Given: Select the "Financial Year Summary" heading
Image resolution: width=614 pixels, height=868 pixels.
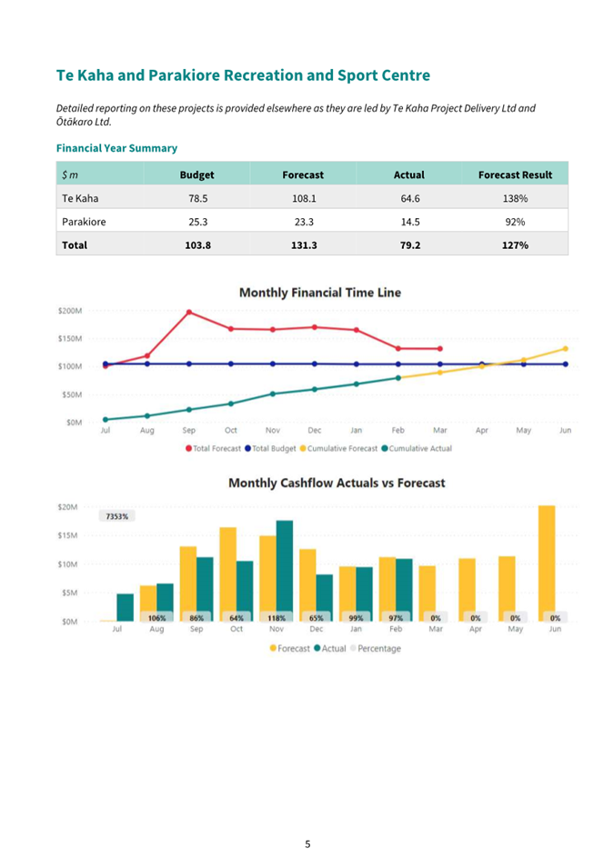Looking at the screenshot, I should tap(117, 148).
